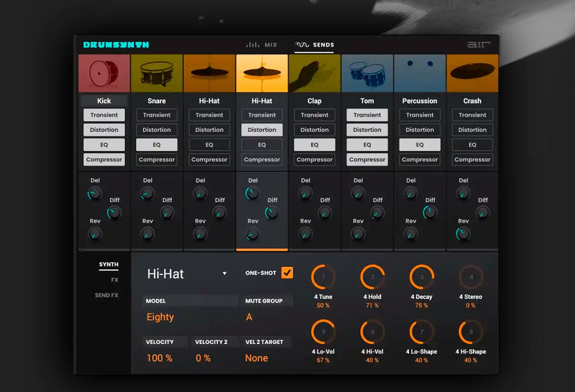Click the Snare channel Del send knob
The width and height of the screenshot is (575, 392).
(x=148, y=193)
